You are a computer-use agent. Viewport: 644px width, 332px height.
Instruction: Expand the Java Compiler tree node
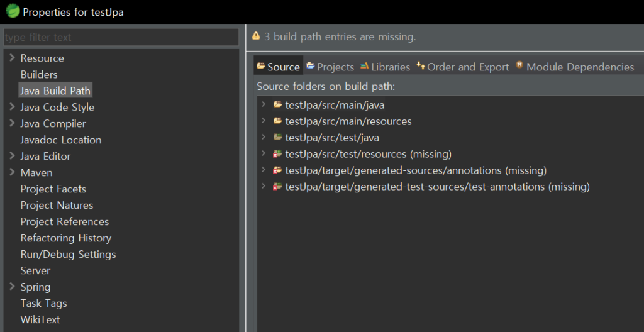click(x=12, y=123)
